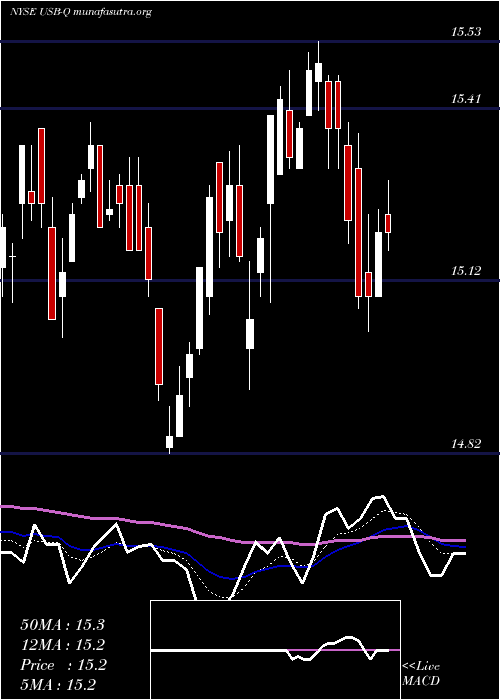Click inside the MACD inset chart box
This screenshot has height=700, width=500.
point(275,650)
